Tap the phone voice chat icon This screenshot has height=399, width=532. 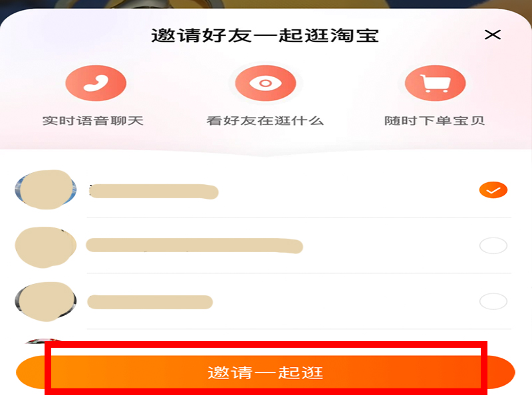pyautogui.click(x=96, y=83)
